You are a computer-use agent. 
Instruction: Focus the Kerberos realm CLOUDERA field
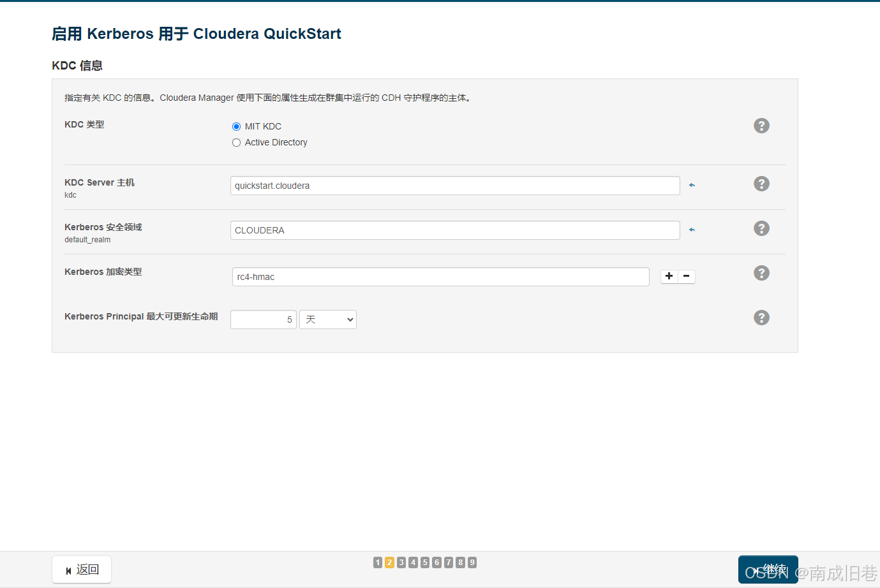pyautogui.click(x=455, y=230)
